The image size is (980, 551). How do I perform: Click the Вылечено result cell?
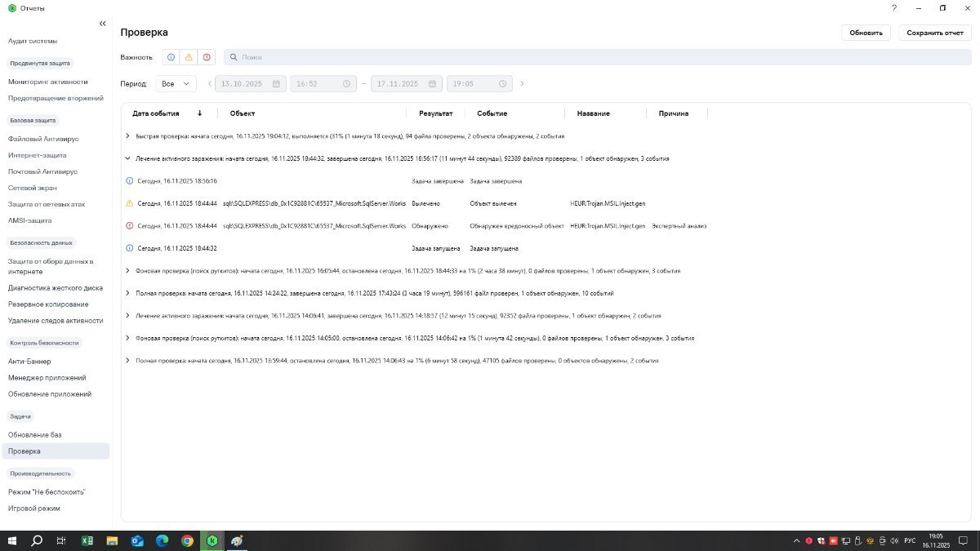425,203
